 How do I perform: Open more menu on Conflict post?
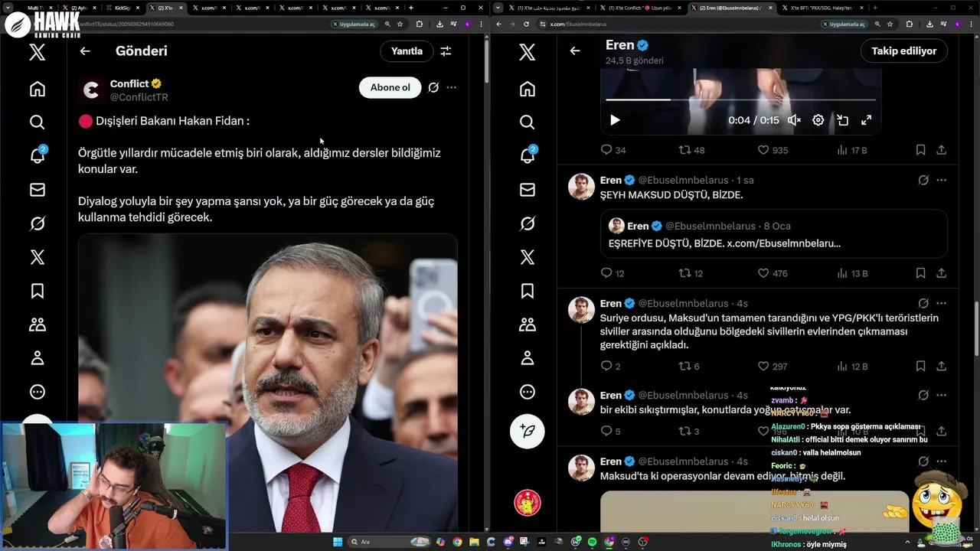click(452, 87)
